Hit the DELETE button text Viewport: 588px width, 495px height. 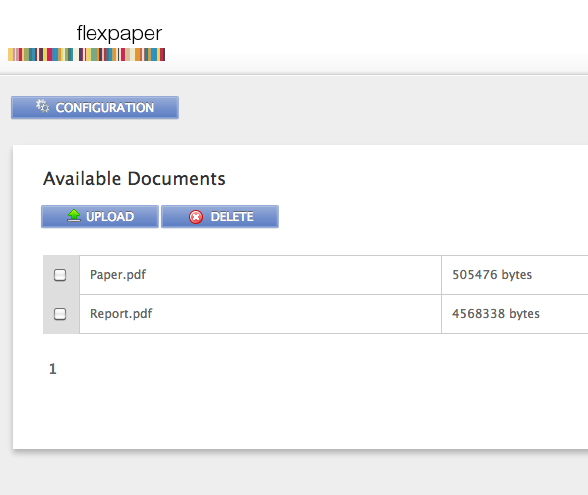tap(232, 217)
